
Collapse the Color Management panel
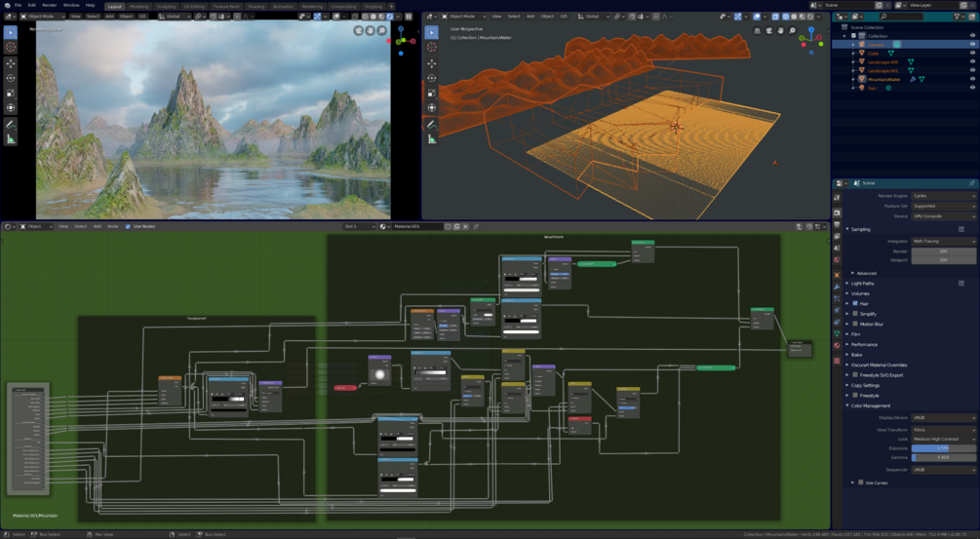click(x=870, y=405)
